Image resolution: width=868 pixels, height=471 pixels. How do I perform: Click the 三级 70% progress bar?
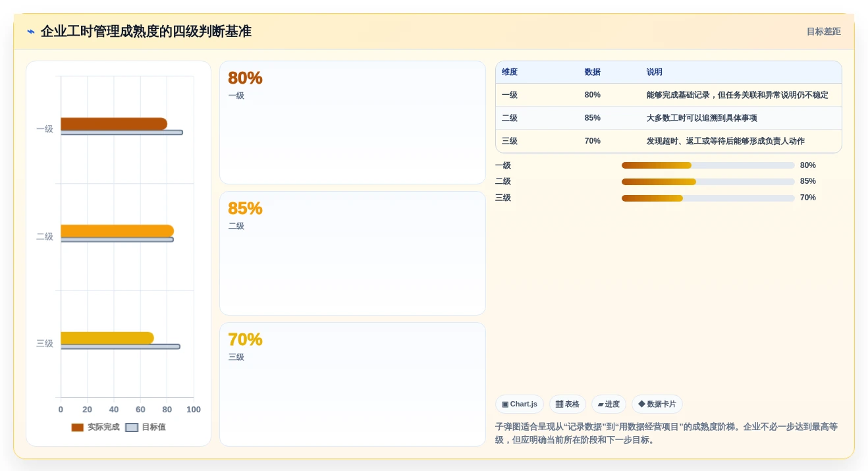[708, 198]
